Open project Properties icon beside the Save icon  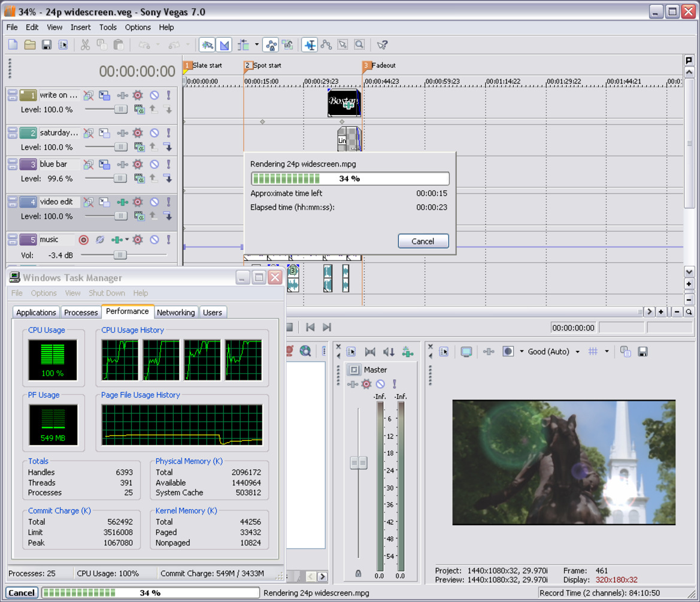click(63, 45)
